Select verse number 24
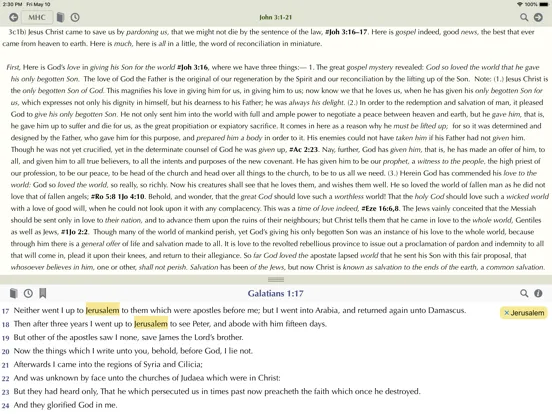The image size is (552, 414). 5,406
